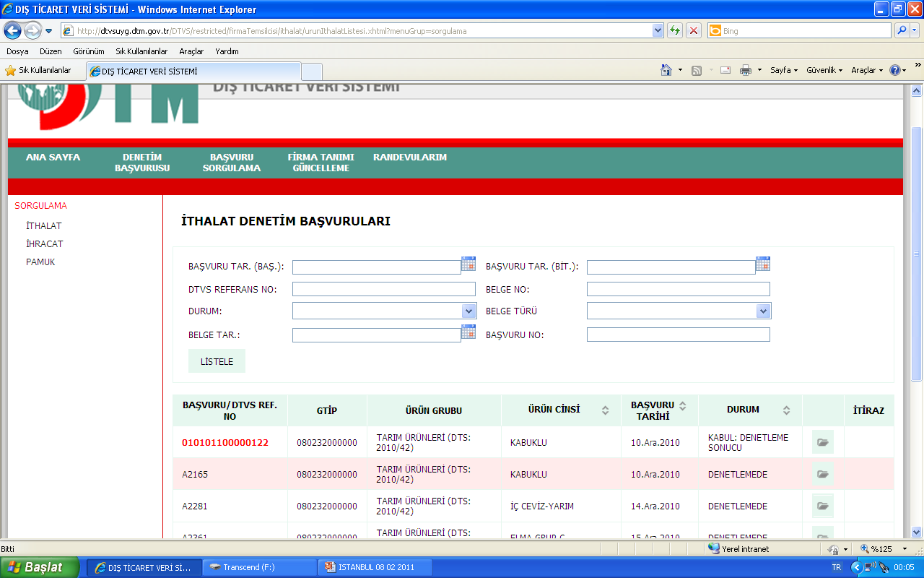Select the A2165 table cell
924x578 pixels.
230,474
